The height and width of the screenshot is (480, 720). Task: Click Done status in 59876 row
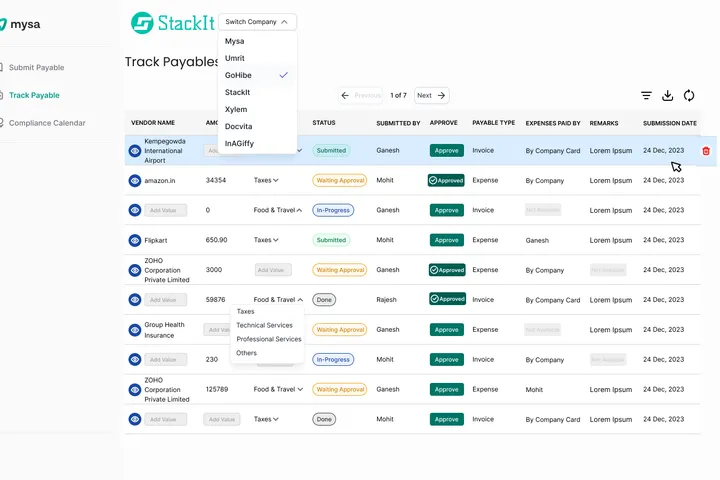click(324, 300)
